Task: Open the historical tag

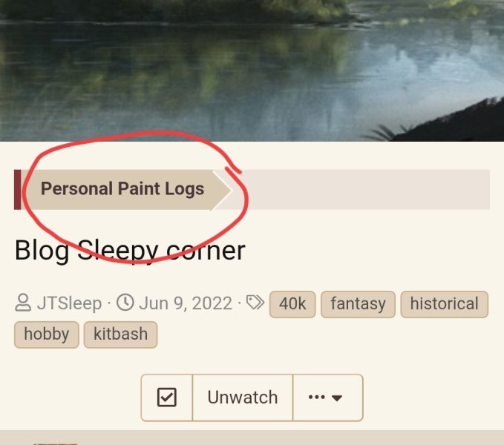Action: 445,304
